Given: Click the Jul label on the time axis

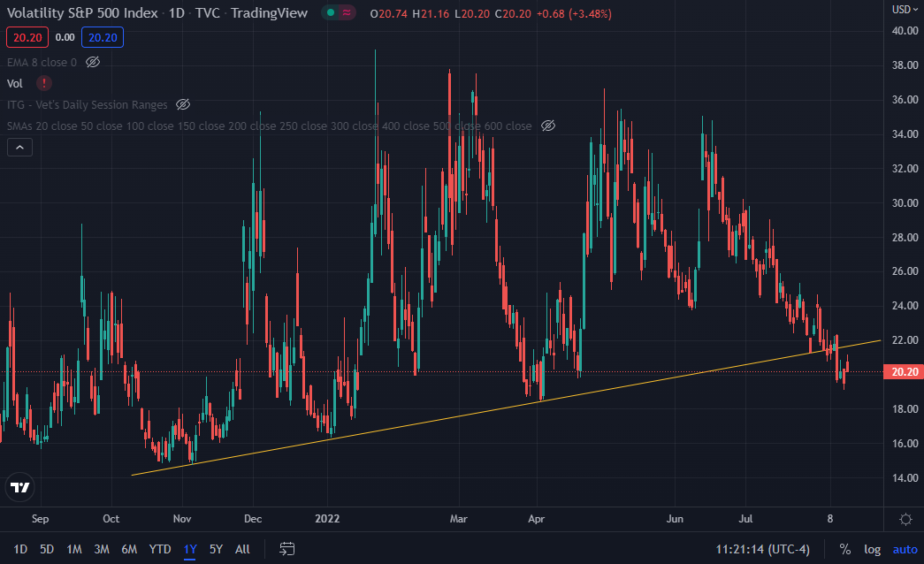Looking at the screenshot, I should pyautogui.click(x=745, y=519).
